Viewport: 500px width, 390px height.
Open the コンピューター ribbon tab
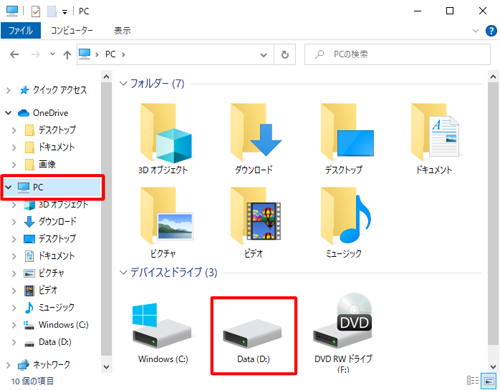point(72,31)
